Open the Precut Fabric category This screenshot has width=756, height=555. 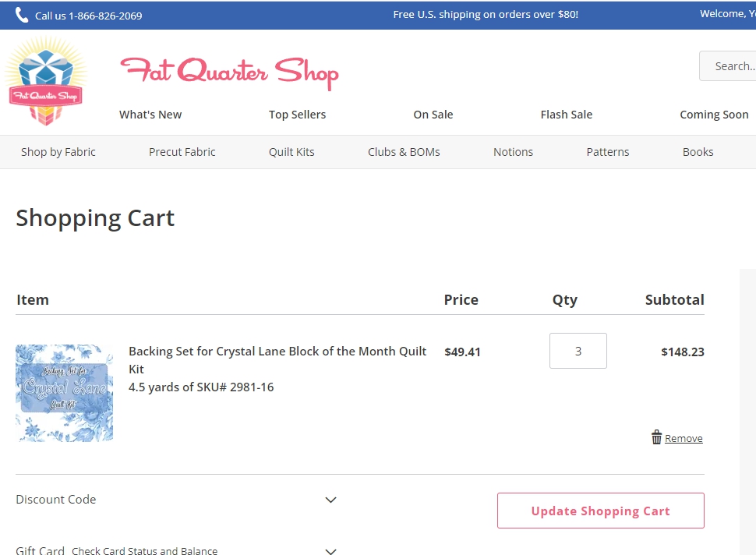coord(182,152)
